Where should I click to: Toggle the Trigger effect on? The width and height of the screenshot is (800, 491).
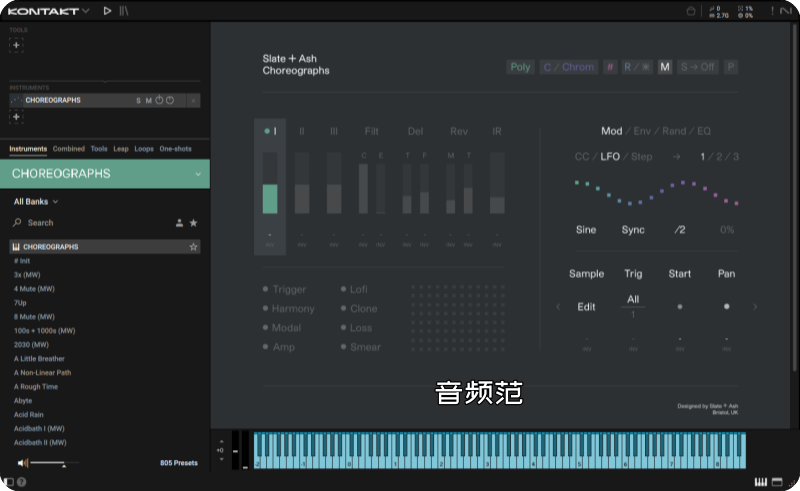pos(265,289)
